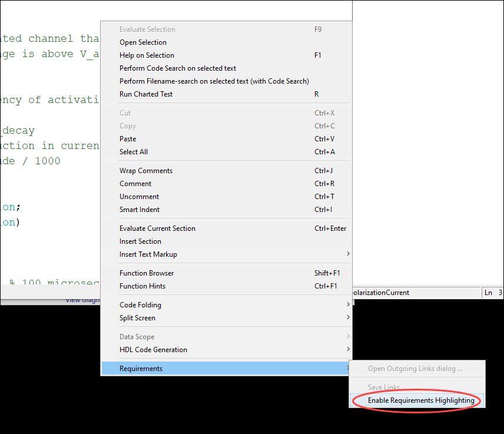Select Enable Requirements Highlighting option

pos(420,400)
